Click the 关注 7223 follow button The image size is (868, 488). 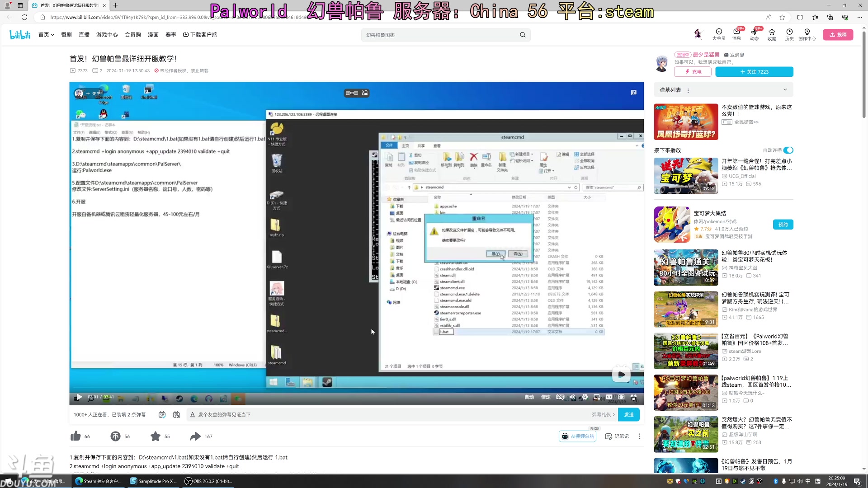tap(754, 72)
